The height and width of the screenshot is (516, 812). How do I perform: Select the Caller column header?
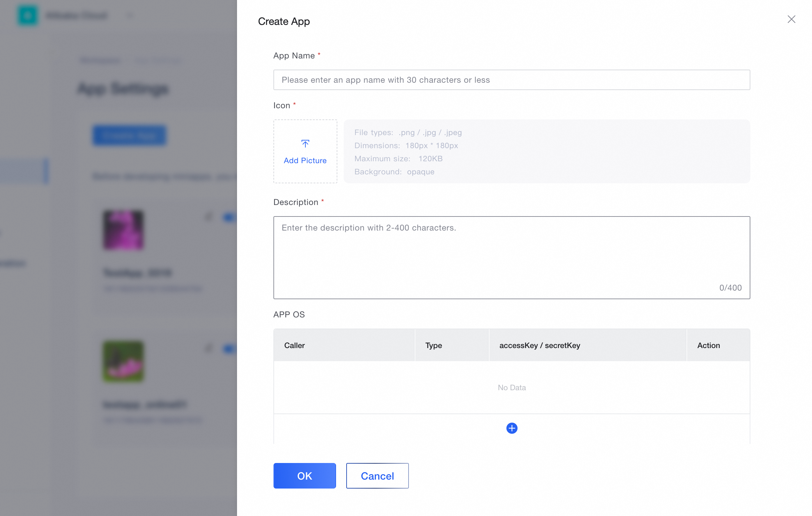click(294, 345)
